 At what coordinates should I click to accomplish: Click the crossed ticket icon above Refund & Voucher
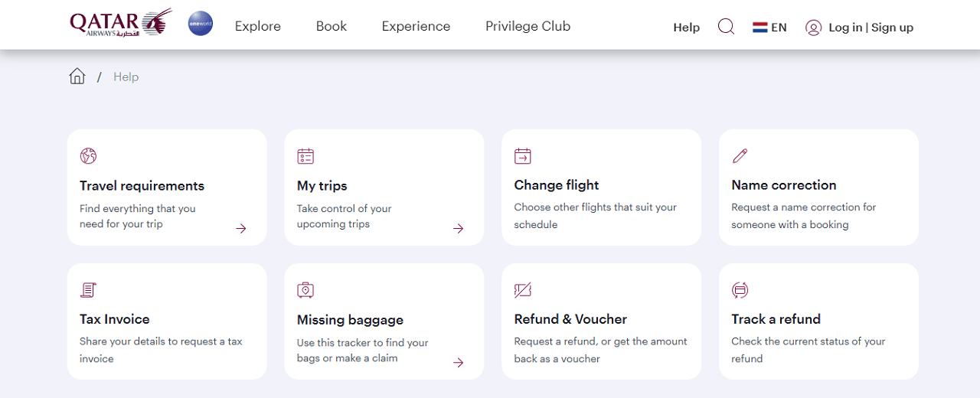point(523,290)
